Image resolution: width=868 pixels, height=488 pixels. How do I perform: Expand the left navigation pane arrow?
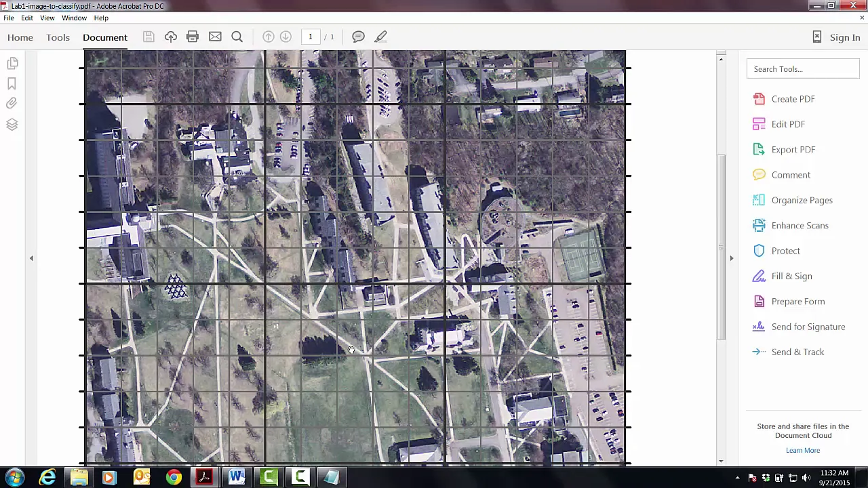tap(31, 258)
